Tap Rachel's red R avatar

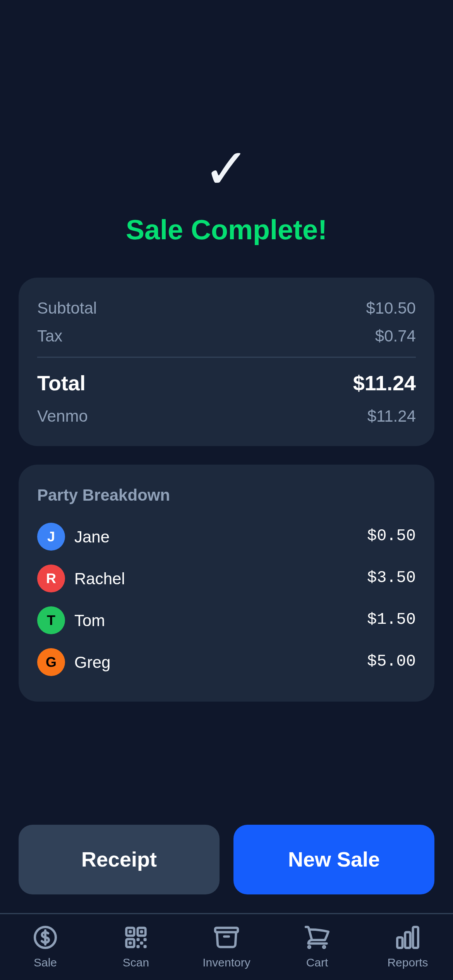click(51, 578)
